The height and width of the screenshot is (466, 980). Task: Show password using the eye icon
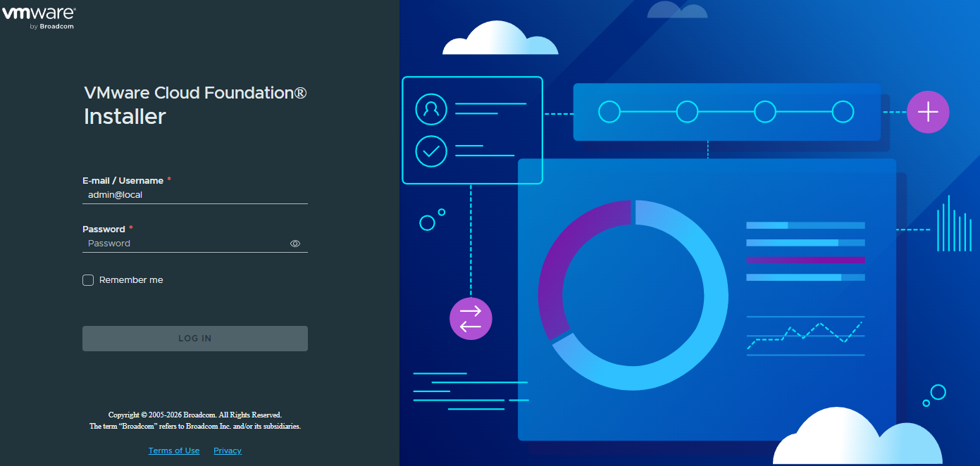click(x=295, y=244)
